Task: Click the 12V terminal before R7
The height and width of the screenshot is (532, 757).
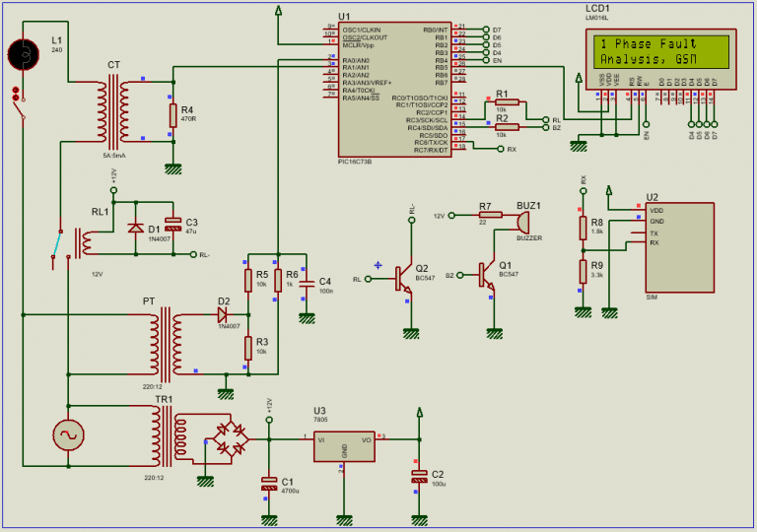Action: (x=451, y=216)
